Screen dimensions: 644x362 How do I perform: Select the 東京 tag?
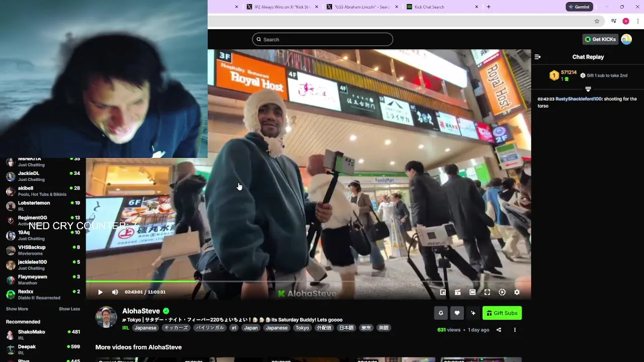pos(366,328)
